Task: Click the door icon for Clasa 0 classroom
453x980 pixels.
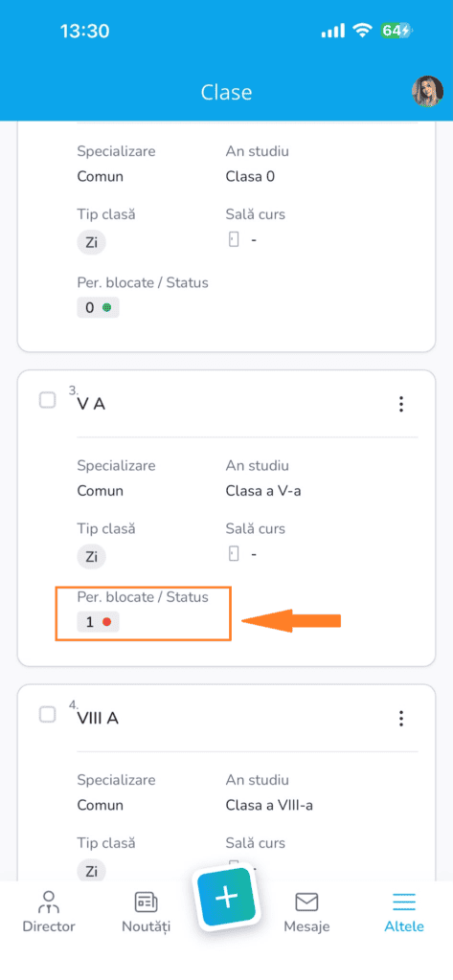Action: click(234, 240)
